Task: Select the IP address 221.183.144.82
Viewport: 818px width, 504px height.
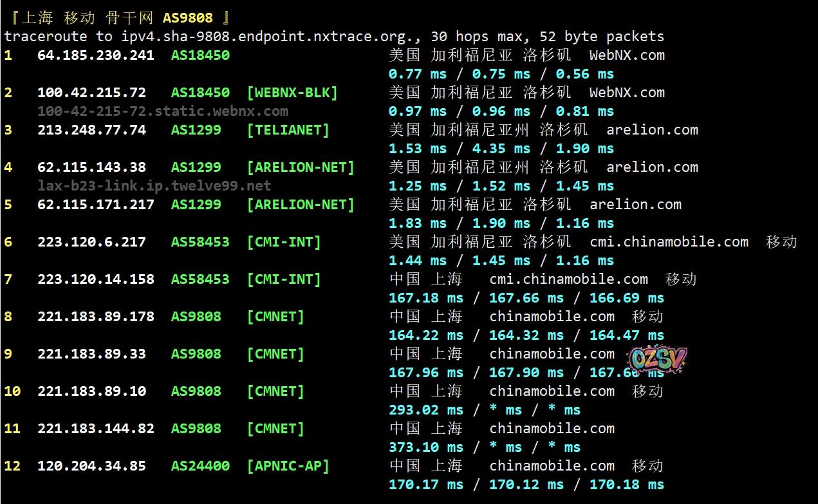Action: 95,429
